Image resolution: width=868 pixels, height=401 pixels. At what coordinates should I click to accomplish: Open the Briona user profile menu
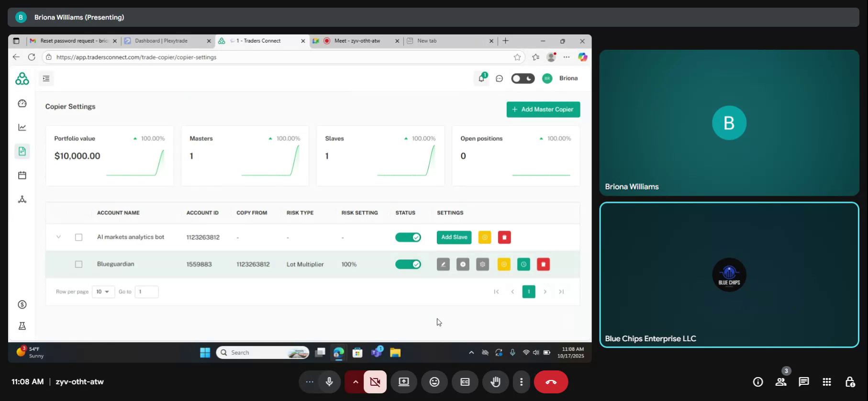coord(560,78)
